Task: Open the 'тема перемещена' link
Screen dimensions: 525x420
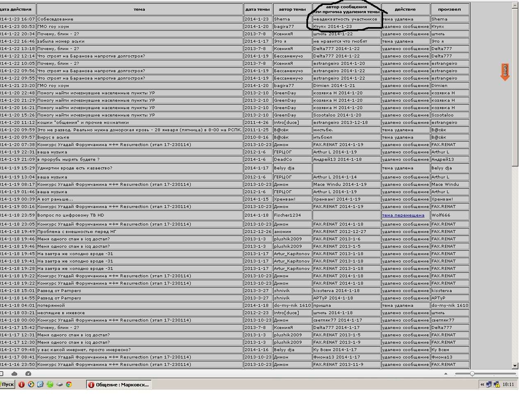Action: click(x=403, y=215)
